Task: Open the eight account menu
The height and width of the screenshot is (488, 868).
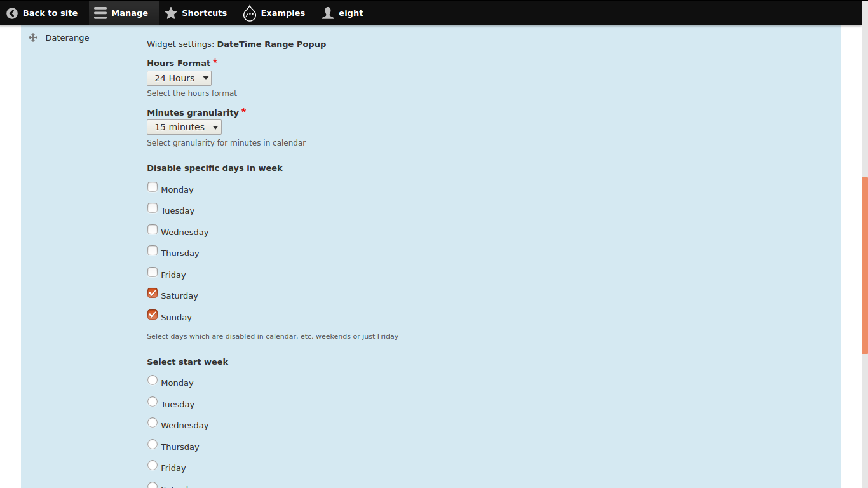Action: [x=342, y=13]
